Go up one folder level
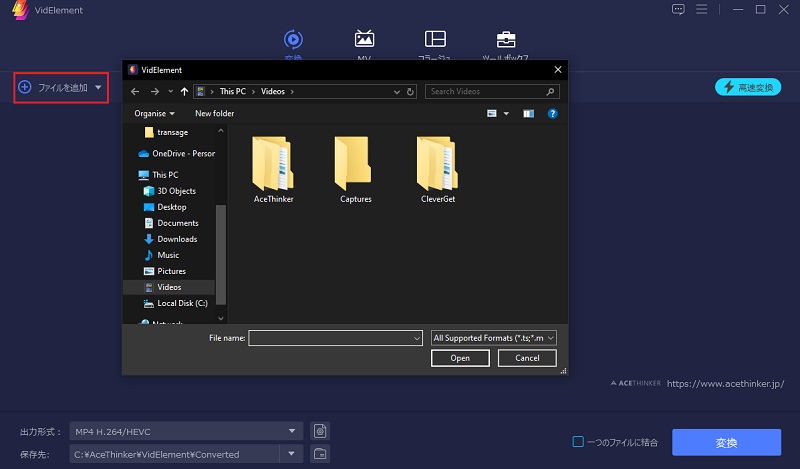 point(184,91)
